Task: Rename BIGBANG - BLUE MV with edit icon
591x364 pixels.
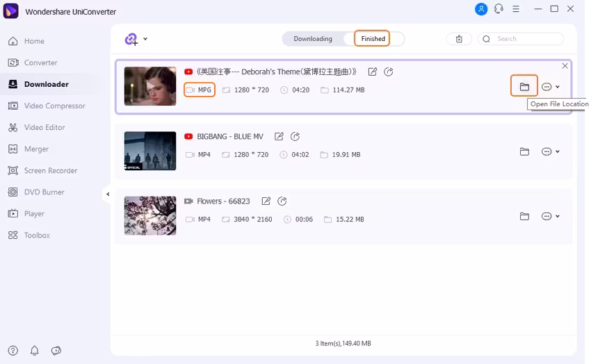Action: (279, 136)
